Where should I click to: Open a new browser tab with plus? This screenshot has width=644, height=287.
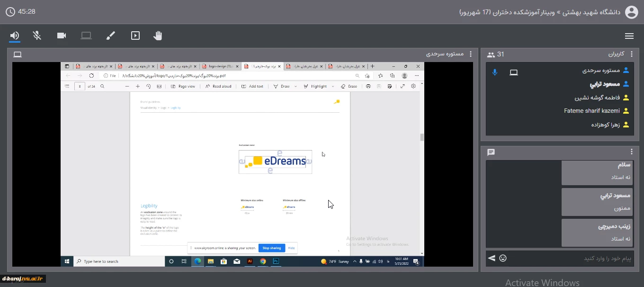click(x=373, y=66)
